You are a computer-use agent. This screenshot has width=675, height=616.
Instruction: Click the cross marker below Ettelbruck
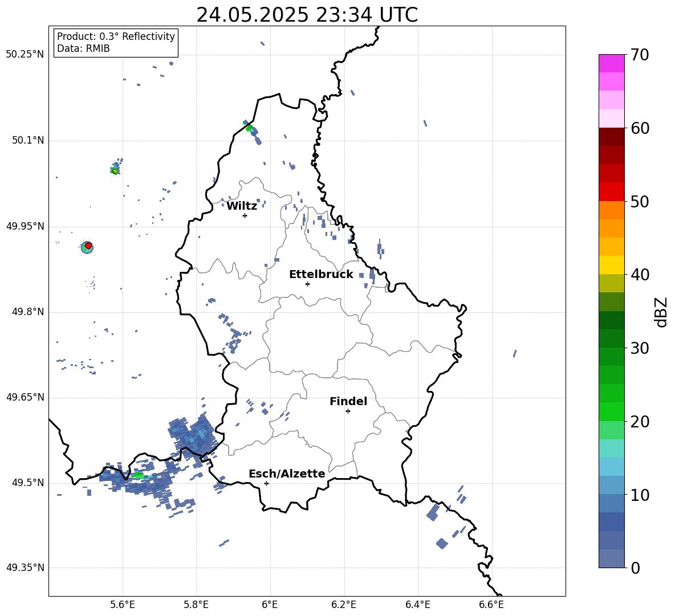(x=307, y=284)
